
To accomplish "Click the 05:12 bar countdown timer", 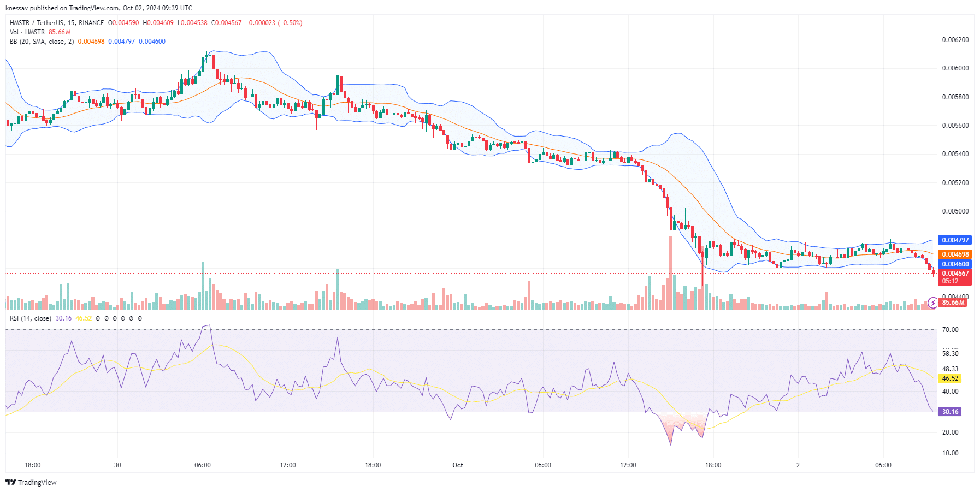I will coord(951,282).
